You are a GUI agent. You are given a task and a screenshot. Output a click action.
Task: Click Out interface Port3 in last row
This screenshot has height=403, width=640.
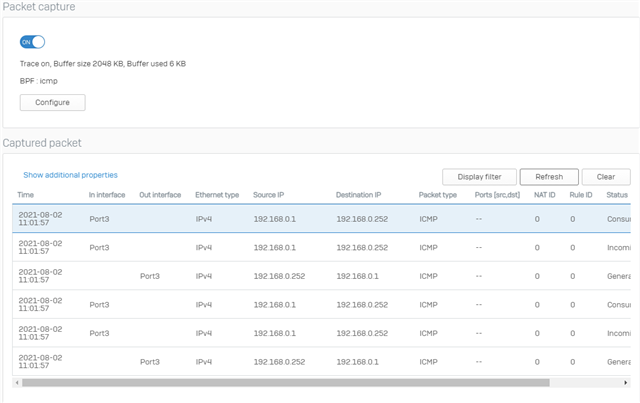[x=150, y=362]
